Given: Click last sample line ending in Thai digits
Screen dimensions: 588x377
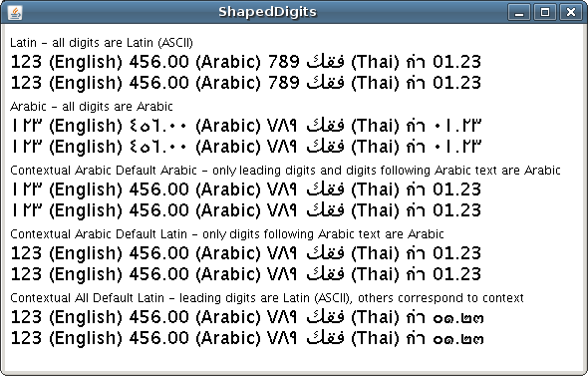Looking at the screenshot, I should (247, 338).
